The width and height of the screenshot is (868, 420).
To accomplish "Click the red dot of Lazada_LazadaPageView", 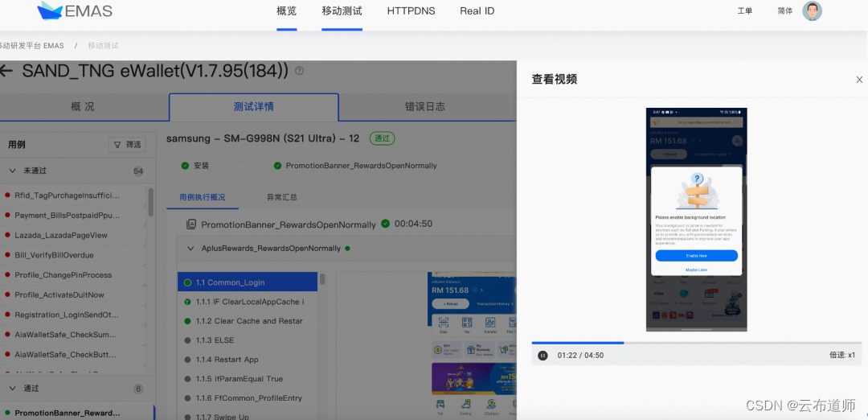I will (x=8, y=236).
